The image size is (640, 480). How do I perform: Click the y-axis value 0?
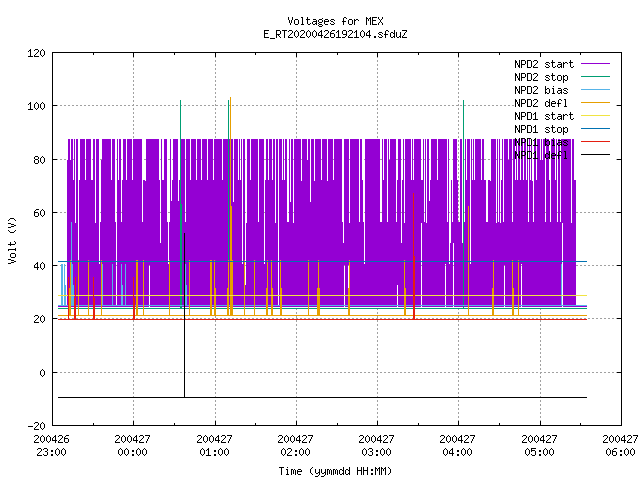click(42, 373)
